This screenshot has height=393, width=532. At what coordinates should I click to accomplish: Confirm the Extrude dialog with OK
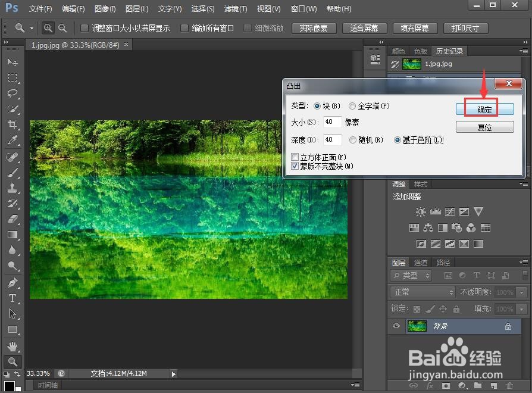point(484,110)
